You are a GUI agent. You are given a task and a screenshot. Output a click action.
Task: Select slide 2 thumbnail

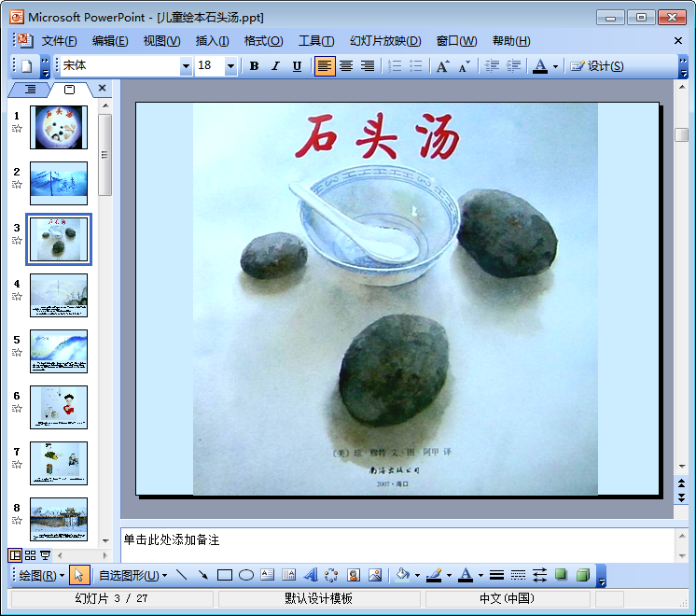click(x=59, y=183)
